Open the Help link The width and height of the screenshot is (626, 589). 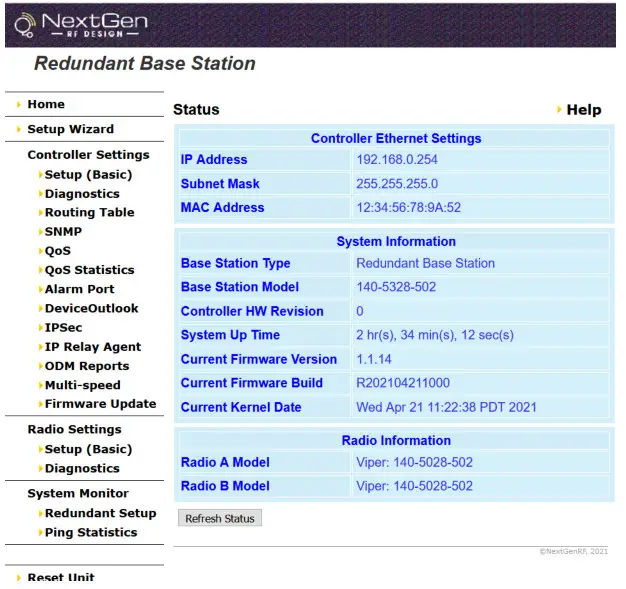coord(583,110)
